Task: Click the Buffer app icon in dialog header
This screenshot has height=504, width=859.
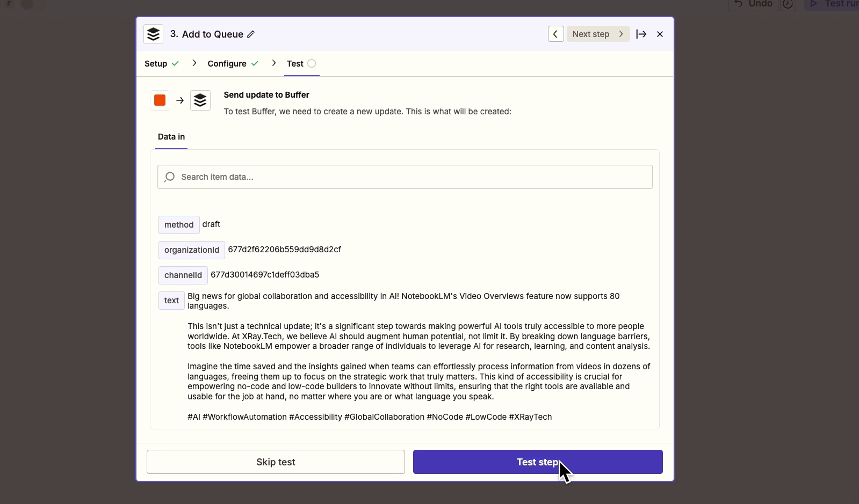Action: coord(153,34)
